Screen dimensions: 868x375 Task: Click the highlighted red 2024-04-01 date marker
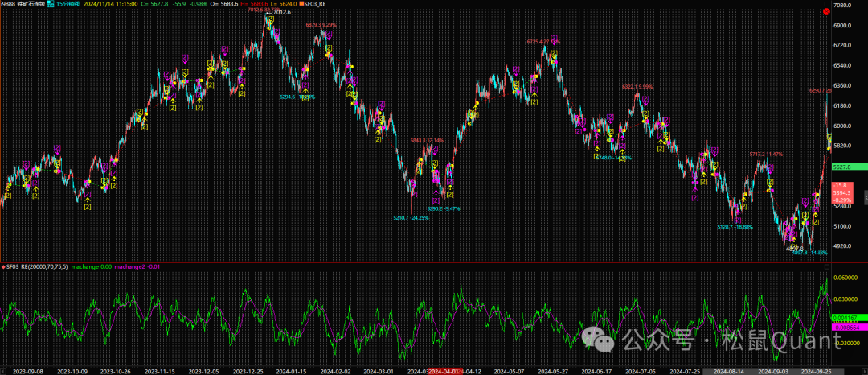(443, 372)
